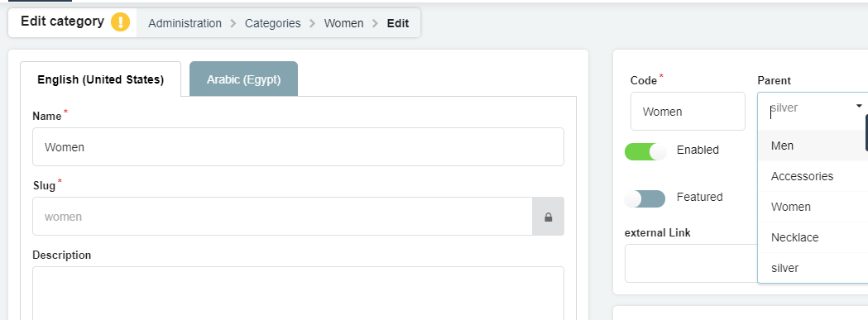Click the yellow warning exclamation icon

(120, 22)
